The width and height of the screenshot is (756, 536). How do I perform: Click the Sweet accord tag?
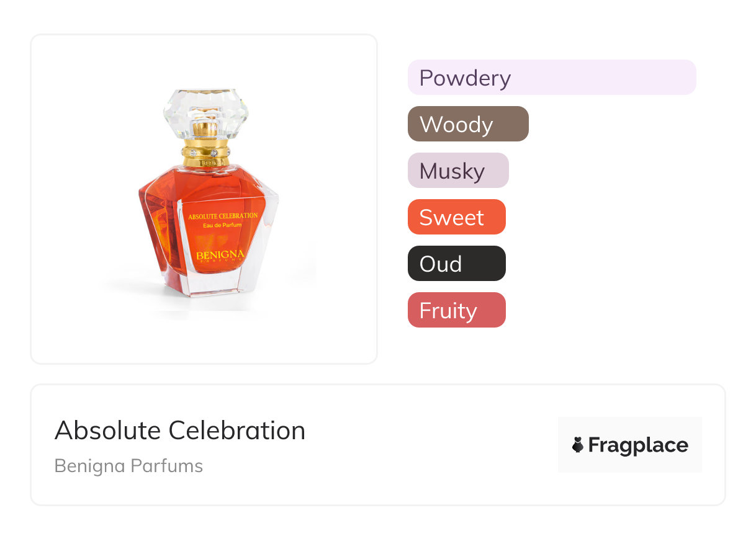tap(456, 217)
